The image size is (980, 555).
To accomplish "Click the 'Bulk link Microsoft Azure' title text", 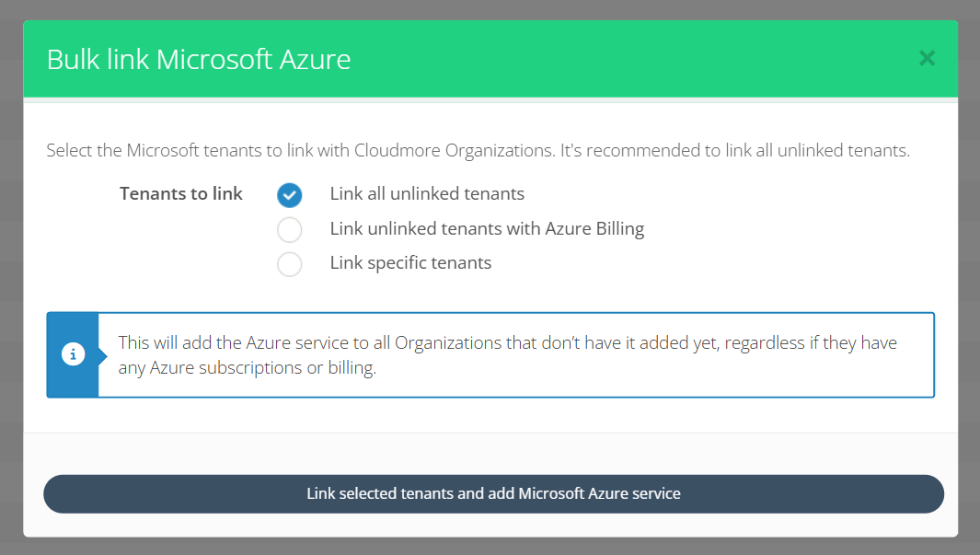I will coord(199,60).
